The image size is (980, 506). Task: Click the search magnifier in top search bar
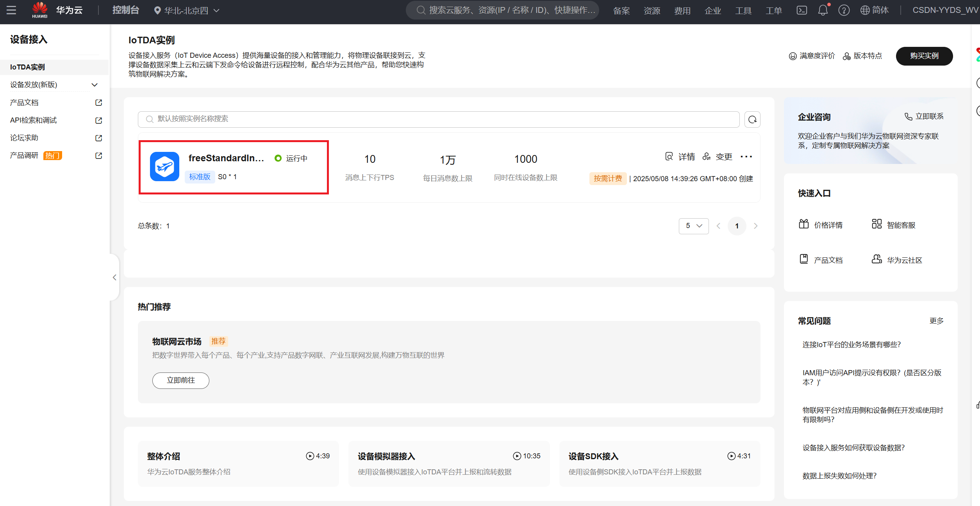coord(421,10)
